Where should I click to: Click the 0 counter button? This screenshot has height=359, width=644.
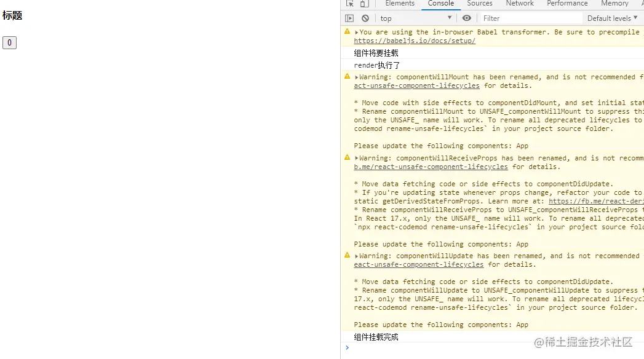pyautogui.click(x=9, y=42)
